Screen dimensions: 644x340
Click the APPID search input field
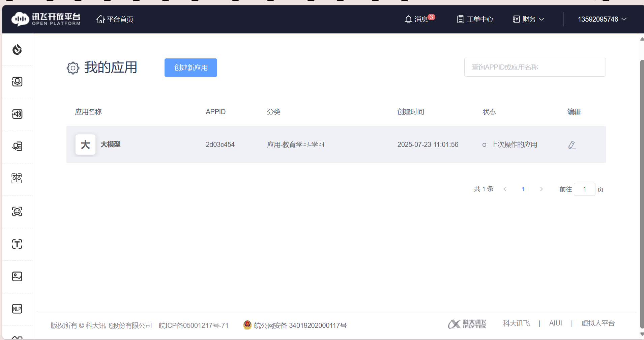click(534, 67)
